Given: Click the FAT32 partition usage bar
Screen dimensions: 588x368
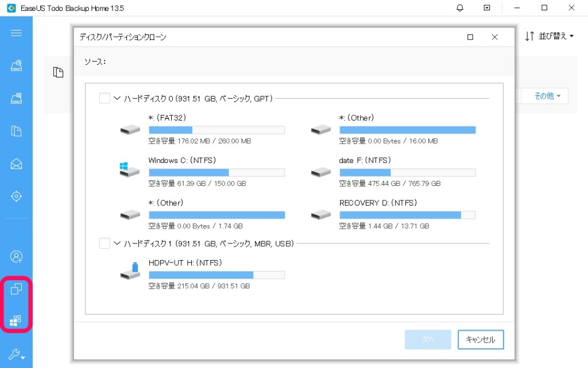Looking at the screenshot, I should 216,130.
